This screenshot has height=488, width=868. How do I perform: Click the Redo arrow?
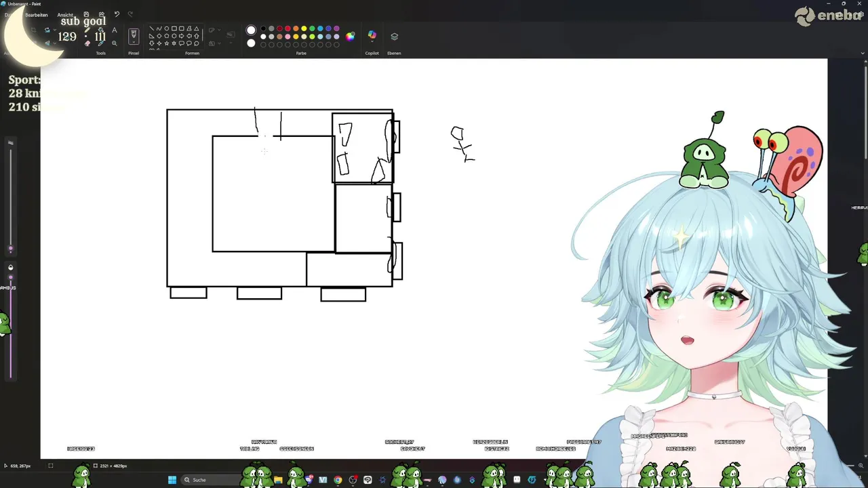[x=130, y=14]
